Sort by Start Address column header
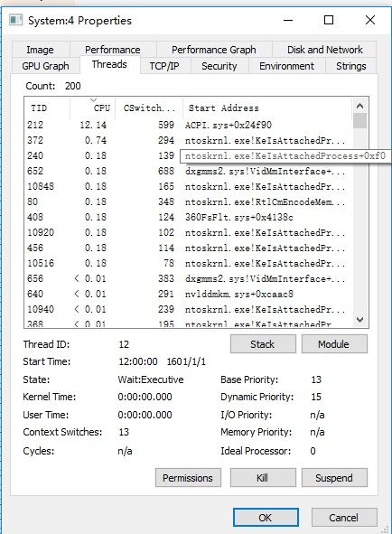Screen dimensions: 392x534 click(x=267, y=108)
